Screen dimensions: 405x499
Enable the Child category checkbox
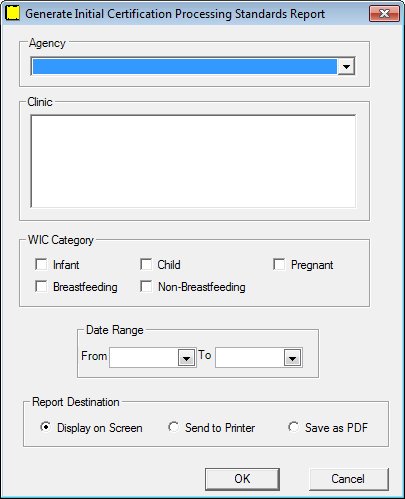pyautogui.click(x=146, y=264)
